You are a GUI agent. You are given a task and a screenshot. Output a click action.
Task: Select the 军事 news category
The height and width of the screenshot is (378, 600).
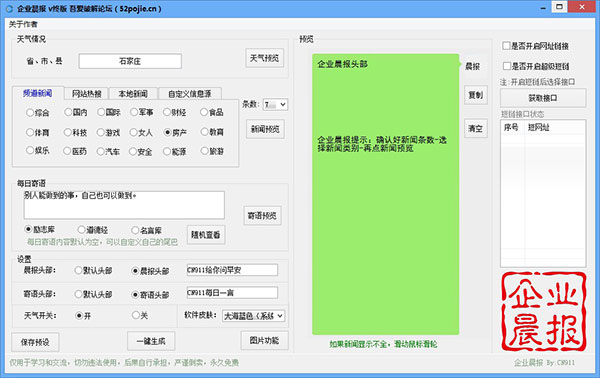click(x=142, y=112)
